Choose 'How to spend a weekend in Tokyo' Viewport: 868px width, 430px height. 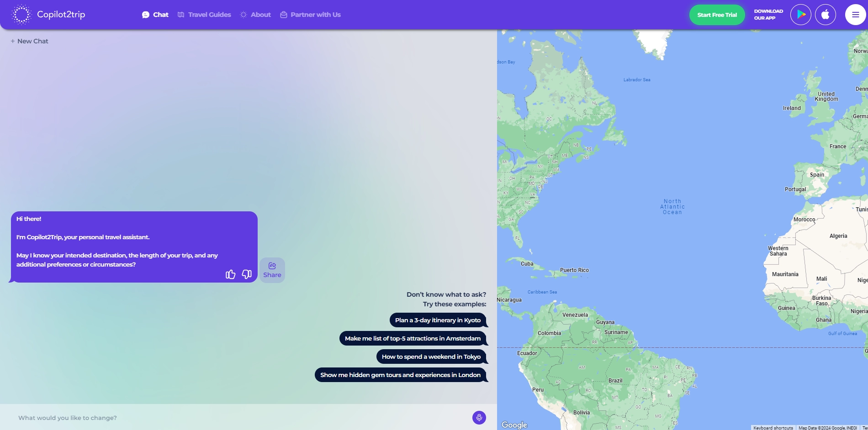click(x=431, y=357)
